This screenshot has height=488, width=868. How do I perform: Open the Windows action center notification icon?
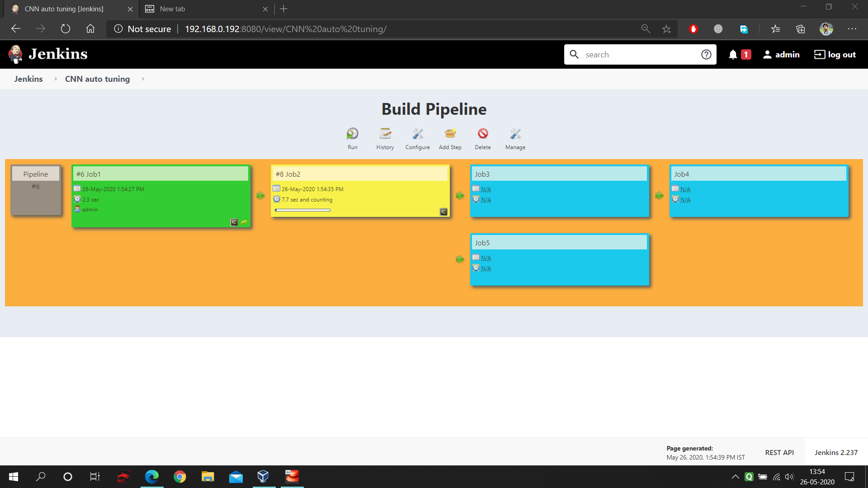pyautogui.click(x=849, y=476)
